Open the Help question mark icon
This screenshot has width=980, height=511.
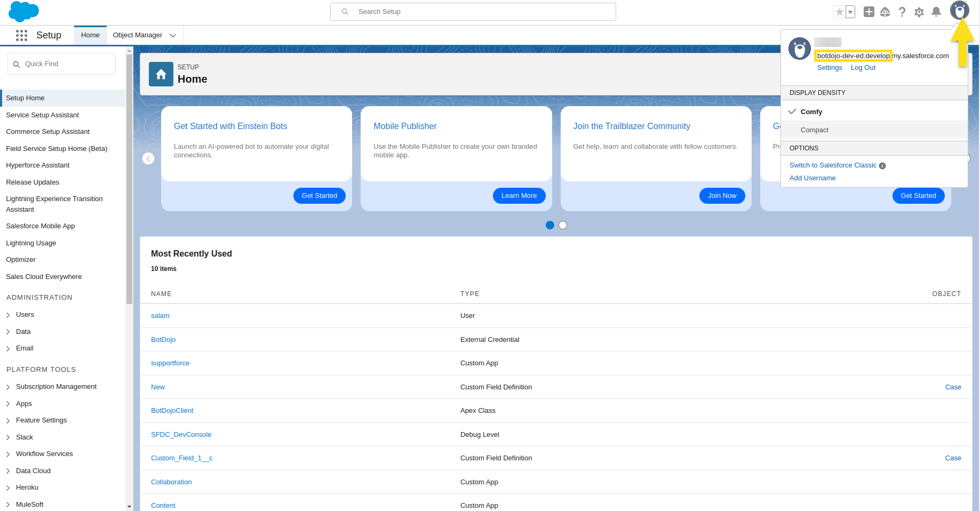coord(902,12)
